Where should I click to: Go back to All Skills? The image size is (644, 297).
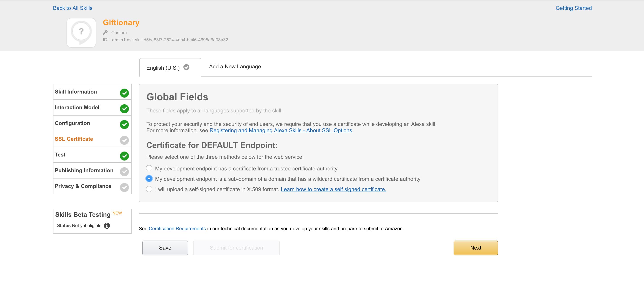[73, 8]
